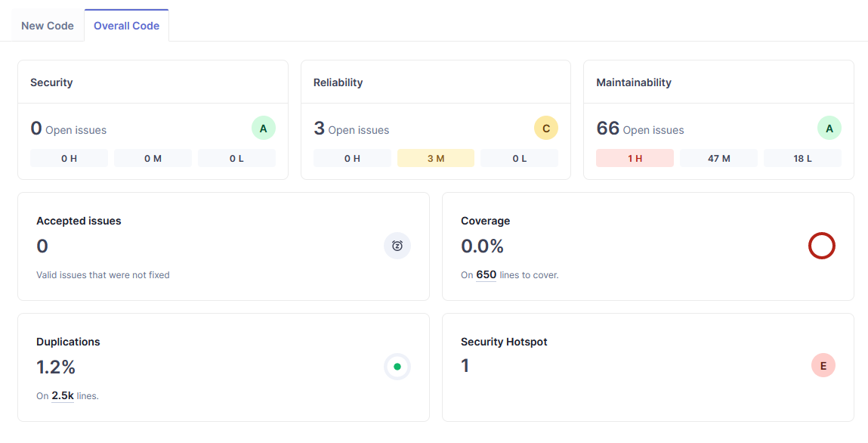Click the green Duplications dot indicator
This screenshot has height=443, width=868.
(397, 367)
